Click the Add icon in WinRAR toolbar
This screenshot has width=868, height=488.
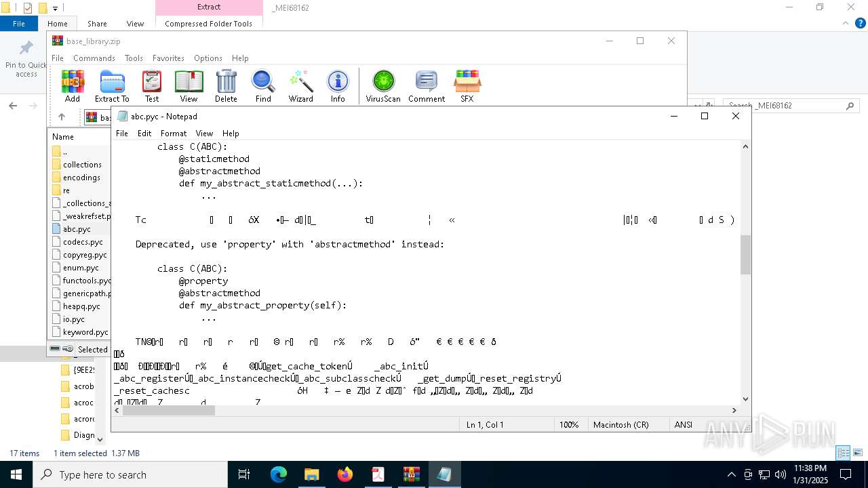click(x=73, y=86)
